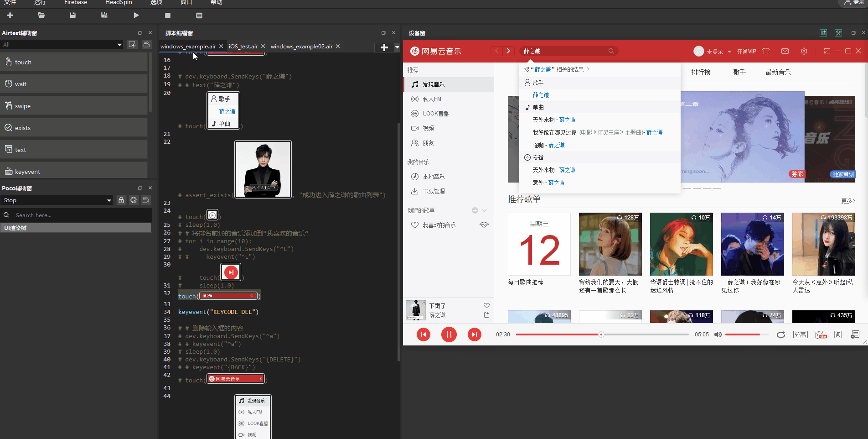The width and height of the screenshot is (868, 439).
Task: Select 发现音乐 in the music sidebar
Action: (449, 84)
